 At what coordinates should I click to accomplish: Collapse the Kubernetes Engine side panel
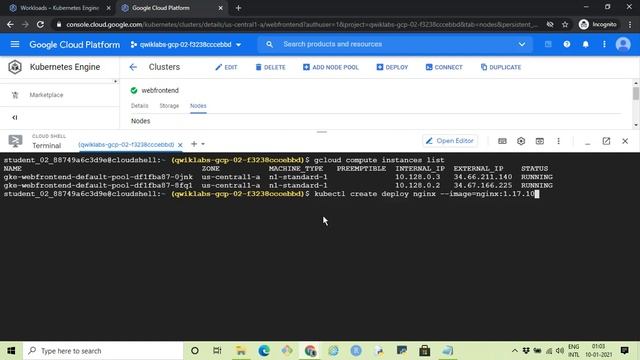(15, 118)
